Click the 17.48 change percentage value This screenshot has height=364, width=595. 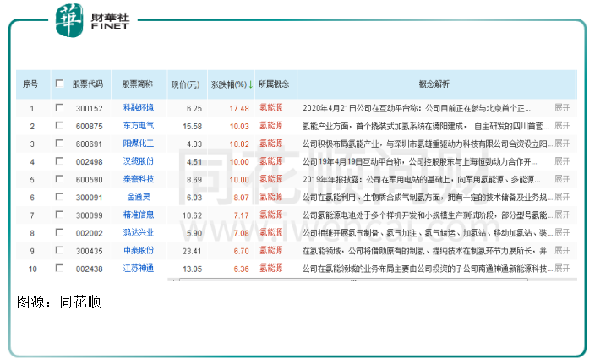(239, 108)
